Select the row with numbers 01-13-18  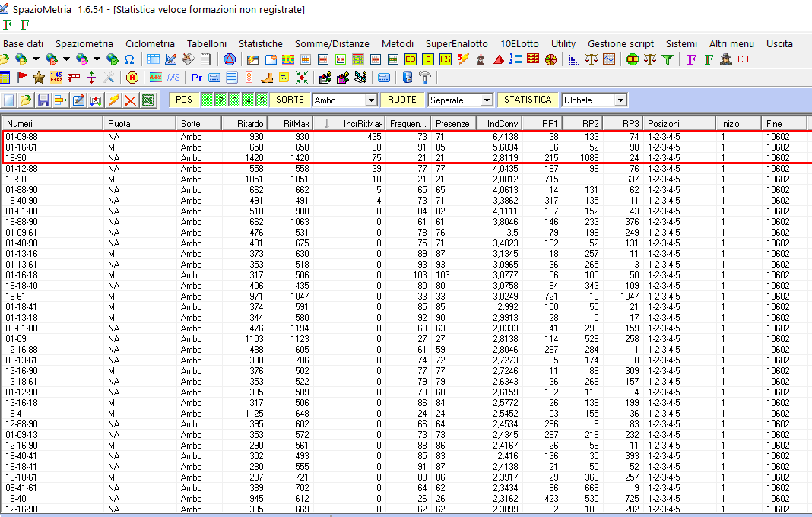click(x=405, y=318)
